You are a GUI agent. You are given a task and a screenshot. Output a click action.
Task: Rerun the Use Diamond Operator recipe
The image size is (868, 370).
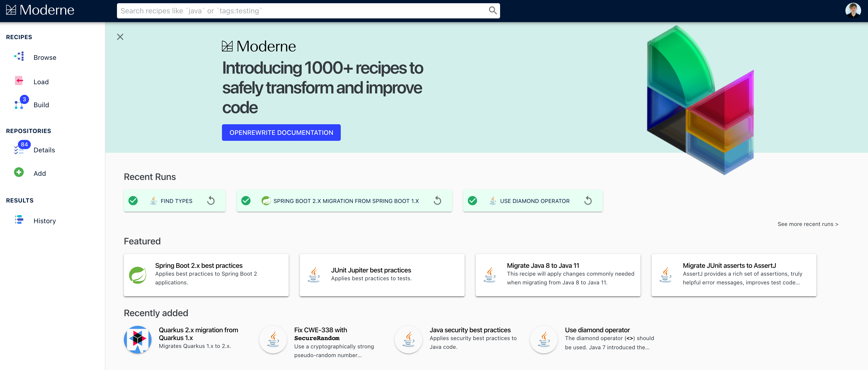(x=588, y=201)
